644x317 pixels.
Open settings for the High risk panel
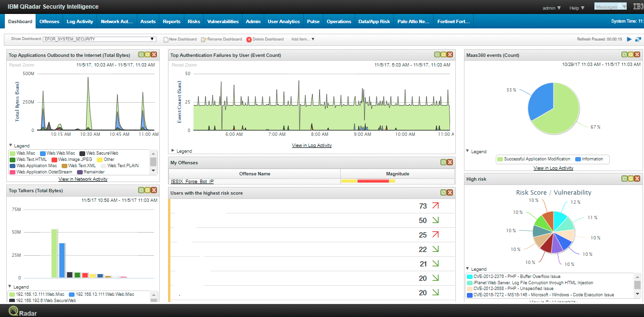coord(631,179)
